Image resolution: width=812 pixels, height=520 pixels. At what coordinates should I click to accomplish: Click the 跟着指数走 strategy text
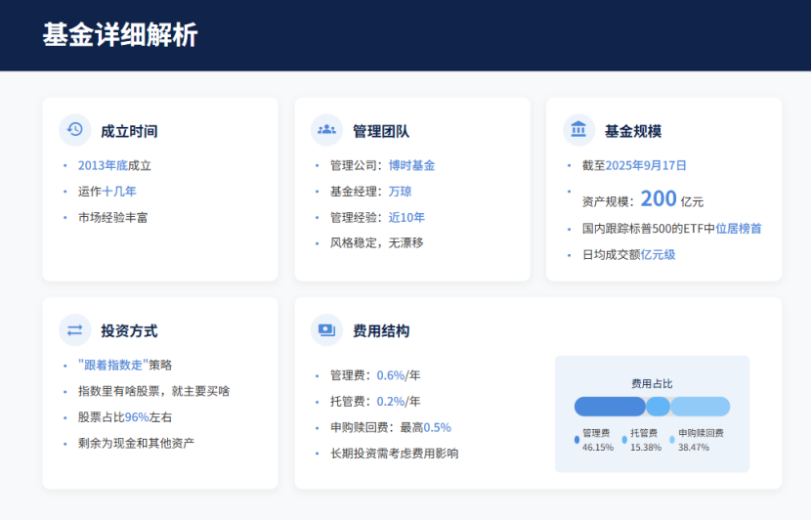pyautogui.click(x=112, y=365)
